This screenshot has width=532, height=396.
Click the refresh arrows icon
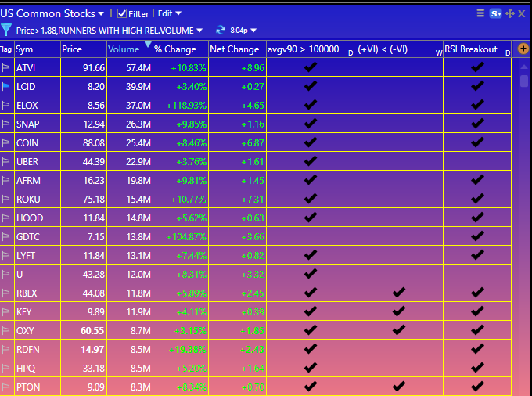pyautogui.click(x=221, y=31)
